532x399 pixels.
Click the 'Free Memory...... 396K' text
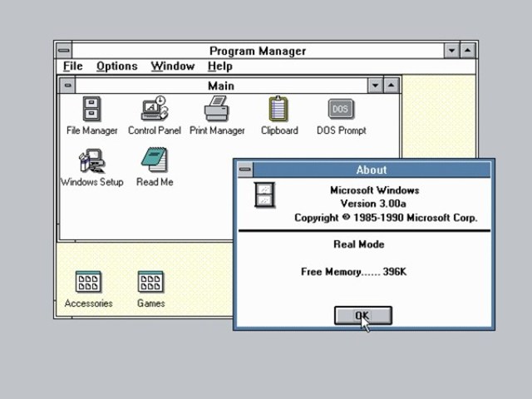coord(353,272)
